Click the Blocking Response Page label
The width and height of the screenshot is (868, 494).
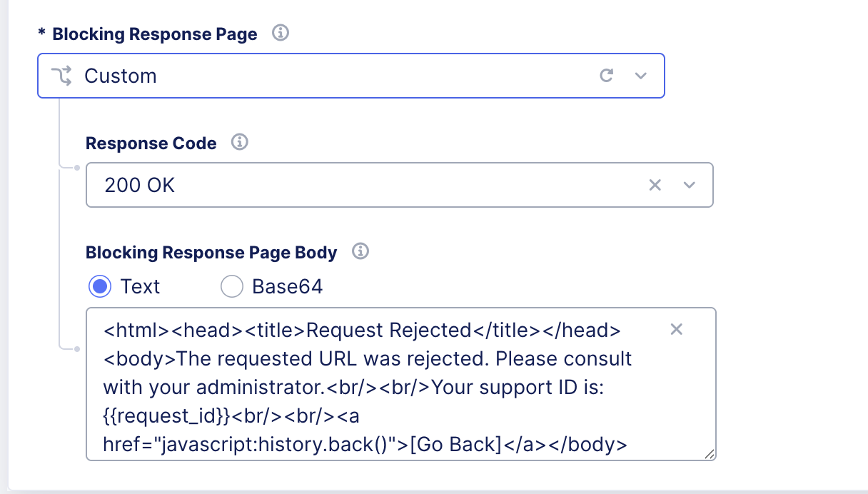point(154,34)
